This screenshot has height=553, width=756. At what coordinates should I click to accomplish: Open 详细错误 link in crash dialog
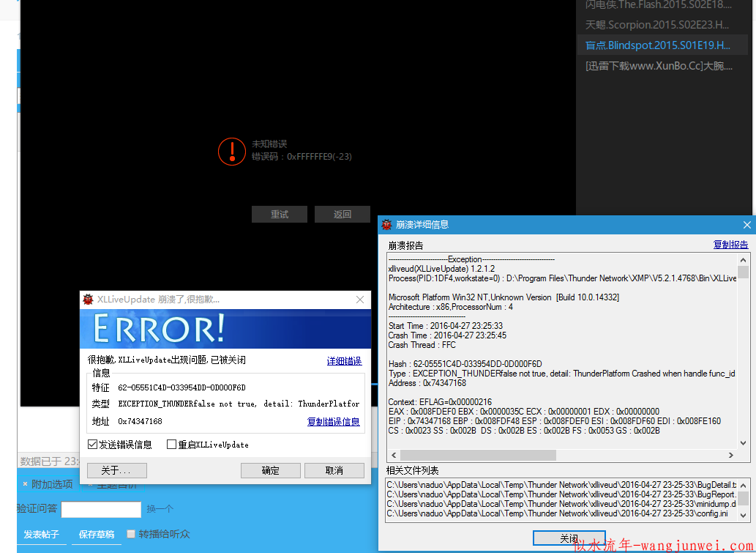[344, 361]
